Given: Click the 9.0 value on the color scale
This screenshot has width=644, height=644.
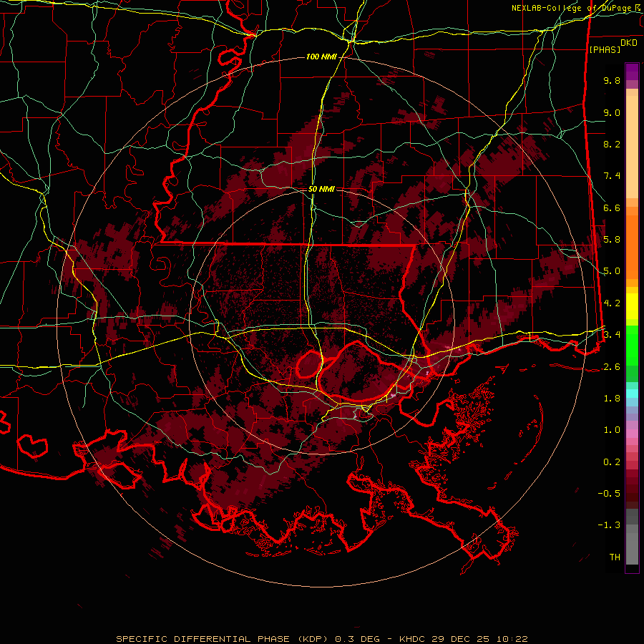Looking at the screenshot, I should (612, 112).
